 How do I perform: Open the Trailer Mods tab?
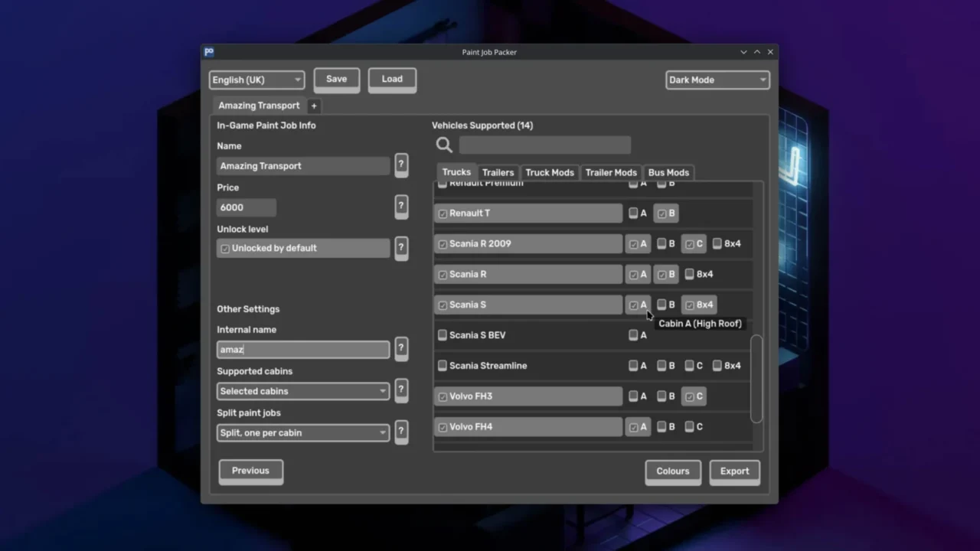point(611,172)
